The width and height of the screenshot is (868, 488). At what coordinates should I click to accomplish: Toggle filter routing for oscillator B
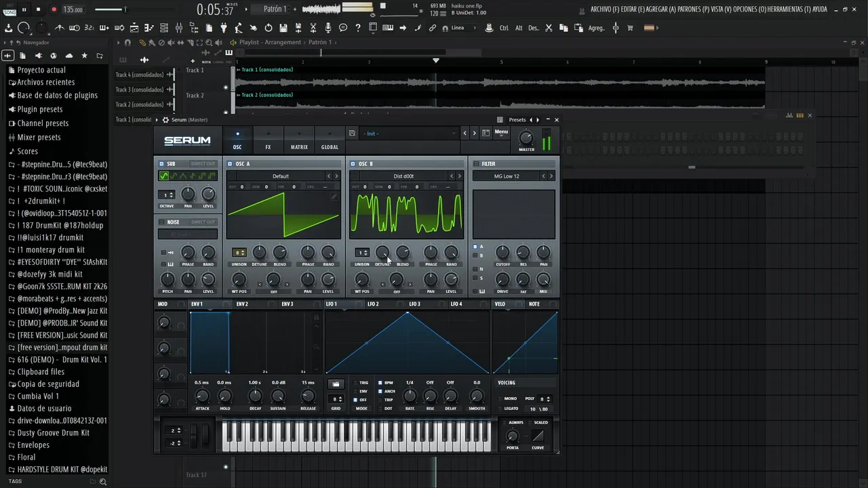click(475, 256)
